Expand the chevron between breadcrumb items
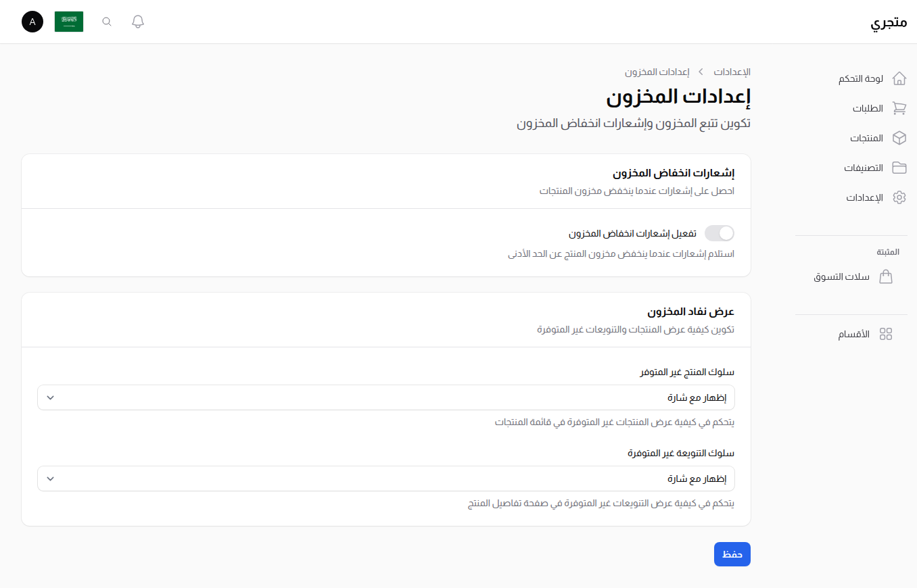Screen dimensions: 917x588 point(700,71)
